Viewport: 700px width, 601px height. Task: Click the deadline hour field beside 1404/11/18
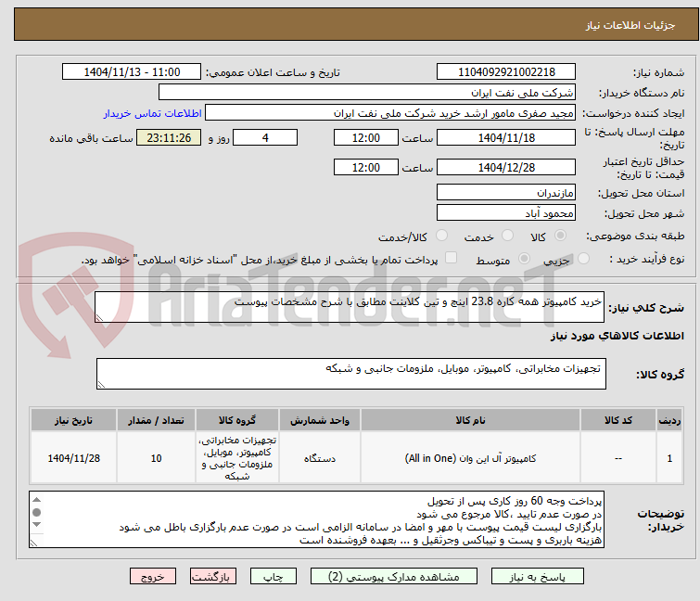365,137
